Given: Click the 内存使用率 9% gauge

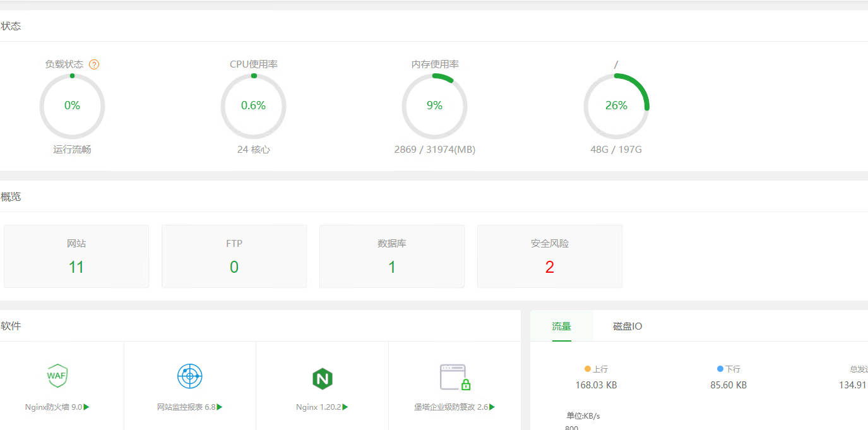Looking at the screenshot, I should click(435, 106).
